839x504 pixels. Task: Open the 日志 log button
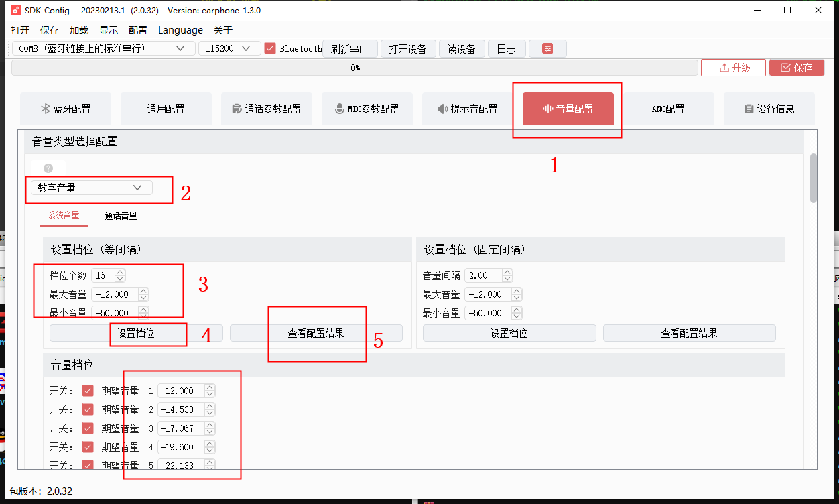(x=507, y=49)
